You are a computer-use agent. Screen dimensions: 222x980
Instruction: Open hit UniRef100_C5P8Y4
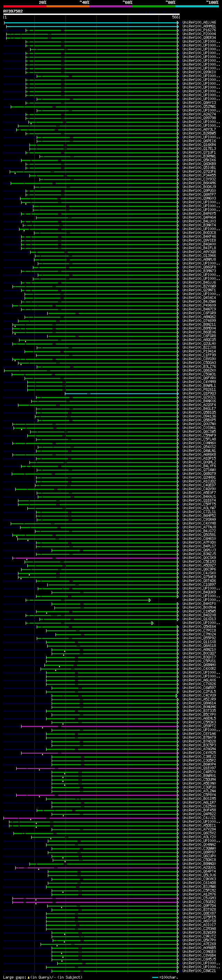pos(199,795)
